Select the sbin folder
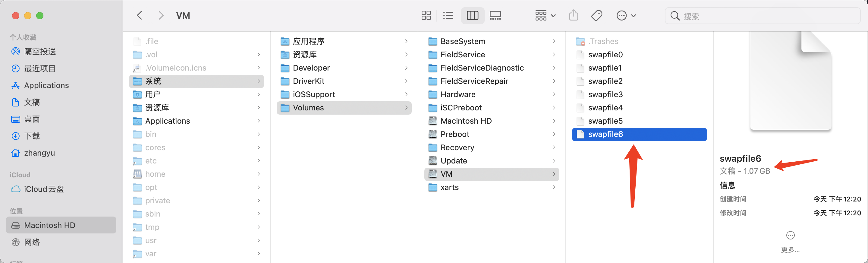 click(197, 214)
